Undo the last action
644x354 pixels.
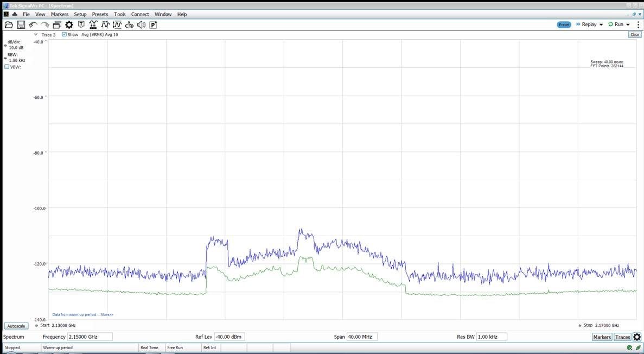tap(33, 24)
